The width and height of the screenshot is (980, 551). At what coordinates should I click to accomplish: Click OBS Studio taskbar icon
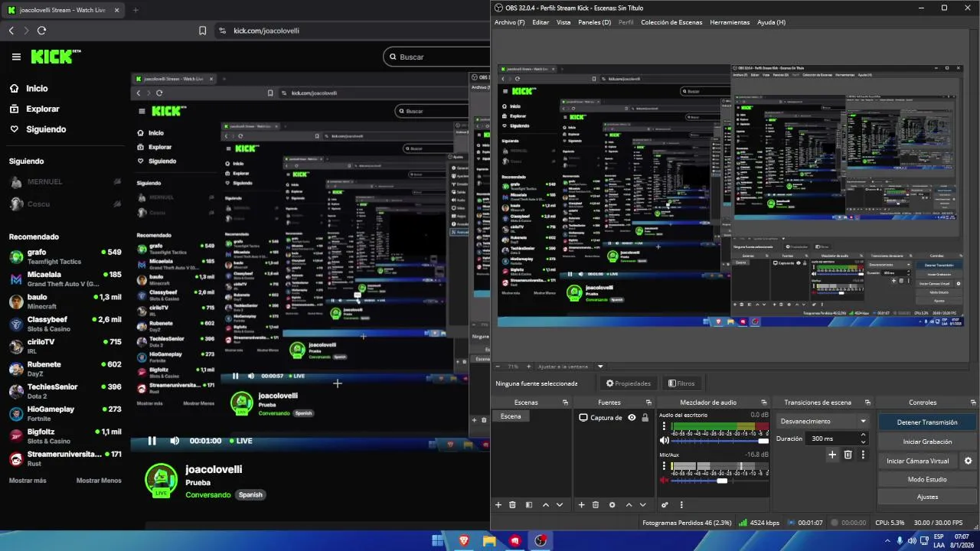pos(541,540)
